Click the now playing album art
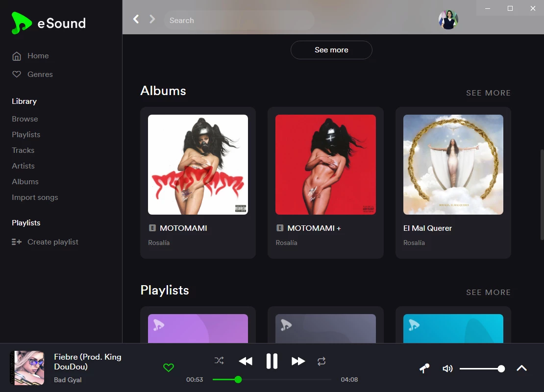Screen dimensions: 544x392 pos(27,367)
